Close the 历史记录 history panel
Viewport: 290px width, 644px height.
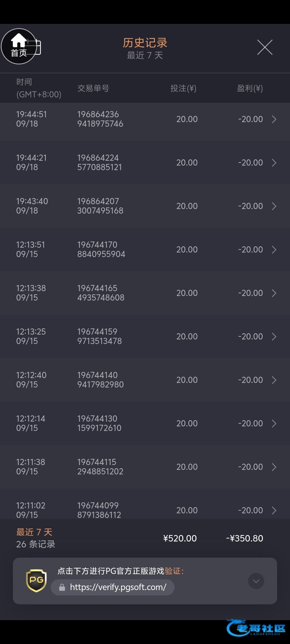[264, 47]
